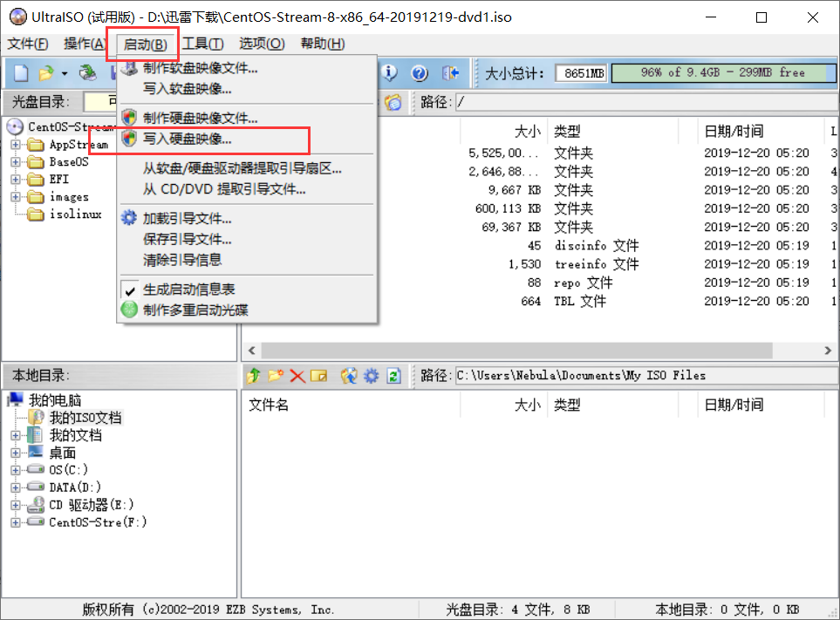The image size is (840, 620).
Task: Click the Open CD/DVD toolbar icon
Action: (87, 73)
